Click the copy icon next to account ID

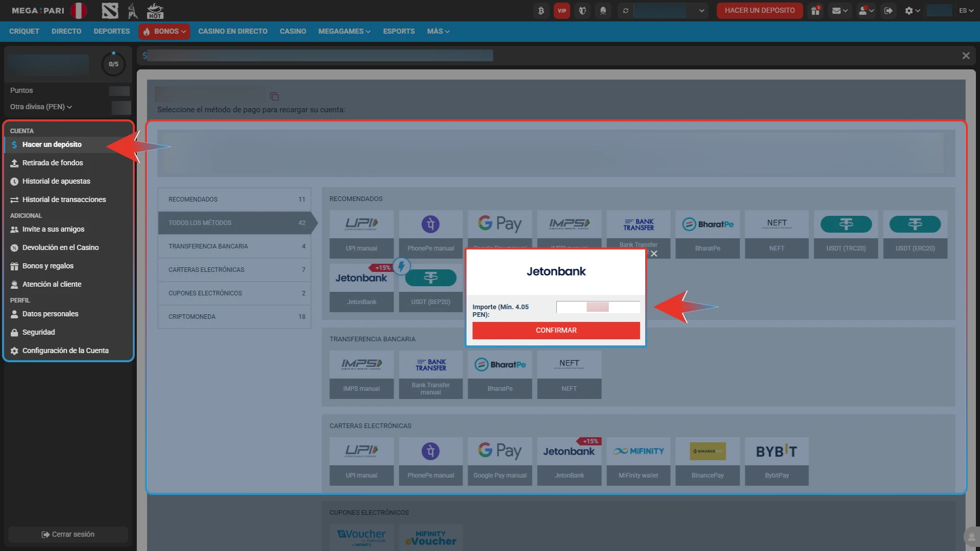click(x=274, y=96)
